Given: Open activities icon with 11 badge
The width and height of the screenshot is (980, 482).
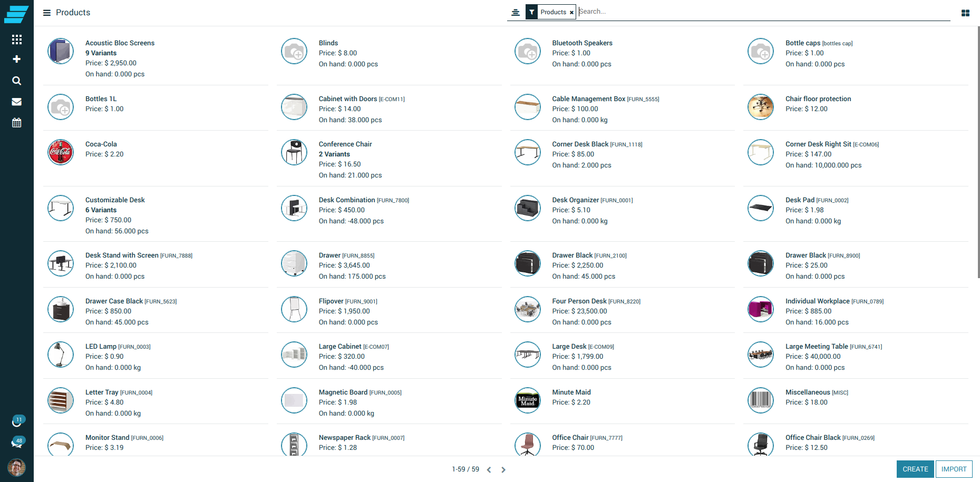Looking at the screenshot, I should click(x=17, y=422).
